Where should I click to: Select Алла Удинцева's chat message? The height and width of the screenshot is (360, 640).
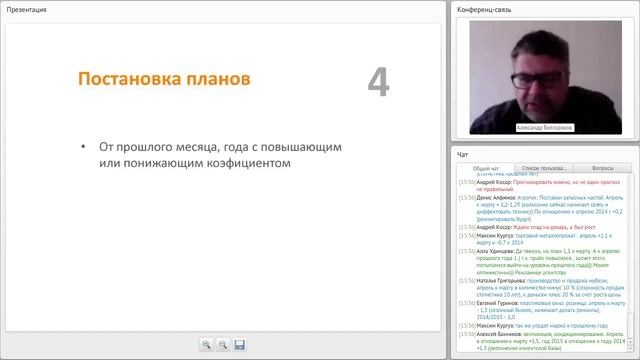(542, 262)
